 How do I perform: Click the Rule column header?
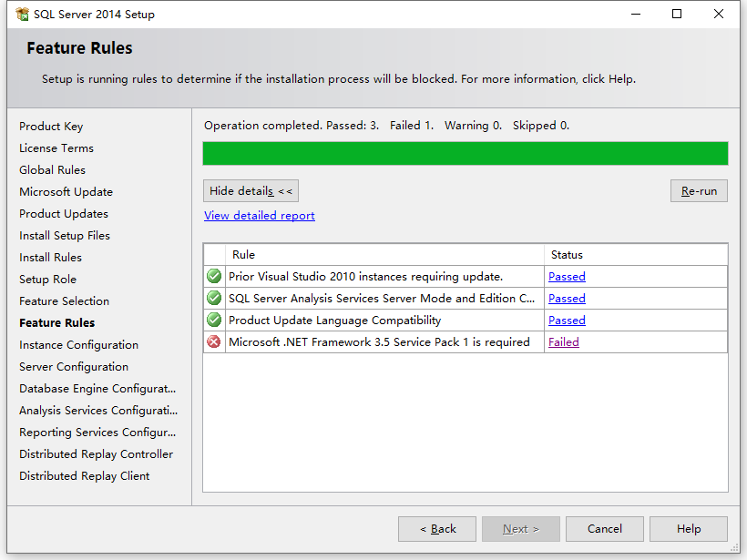tap(384, 255)
